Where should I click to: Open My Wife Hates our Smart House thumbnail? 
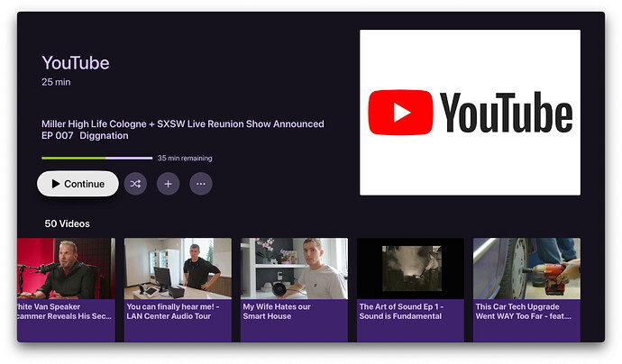point(294,268)
